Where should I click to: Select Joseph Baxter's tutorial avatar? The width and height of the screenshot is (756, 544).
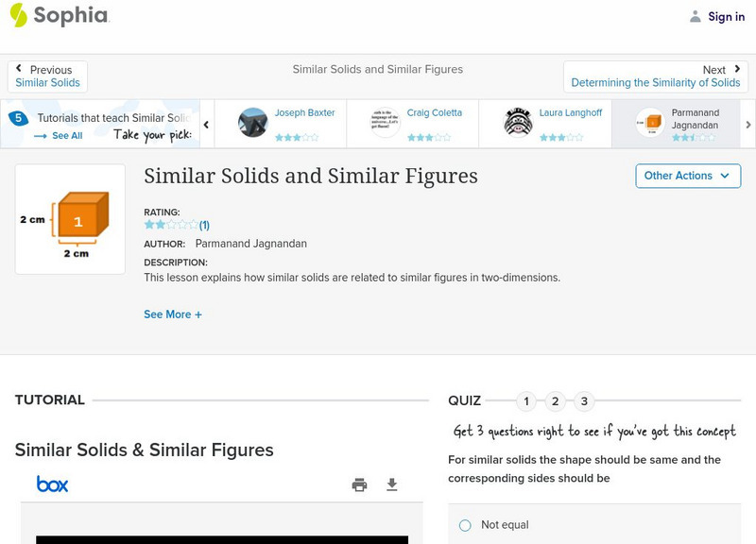tap(253, 123)
